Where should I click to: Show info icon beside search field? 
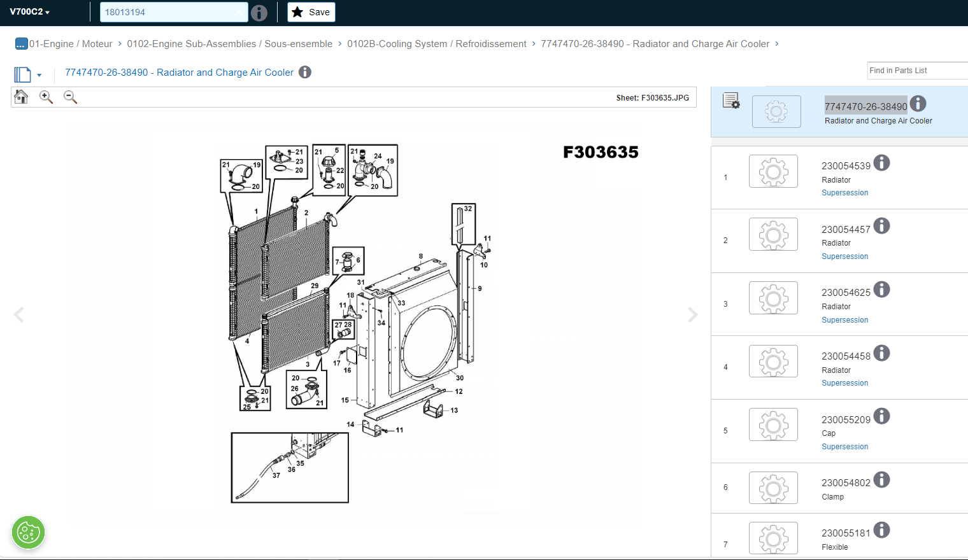(259, 13)
